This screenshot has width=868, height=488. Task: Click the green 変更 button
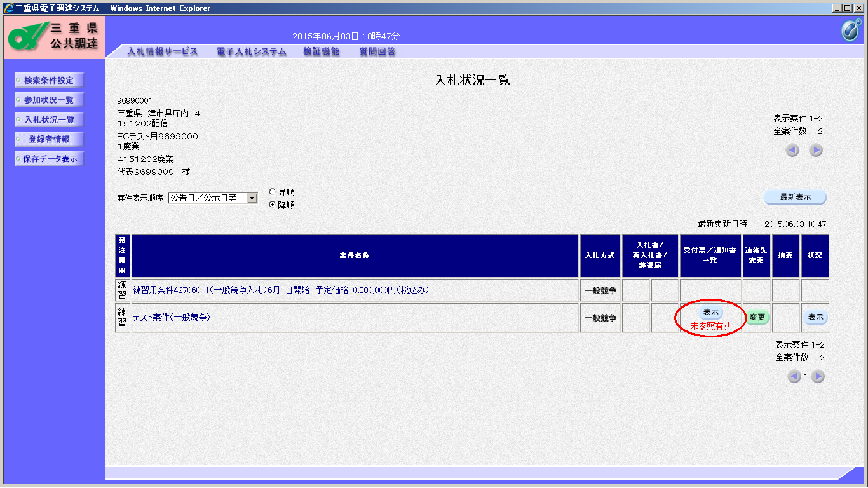(x=757, y=317)
